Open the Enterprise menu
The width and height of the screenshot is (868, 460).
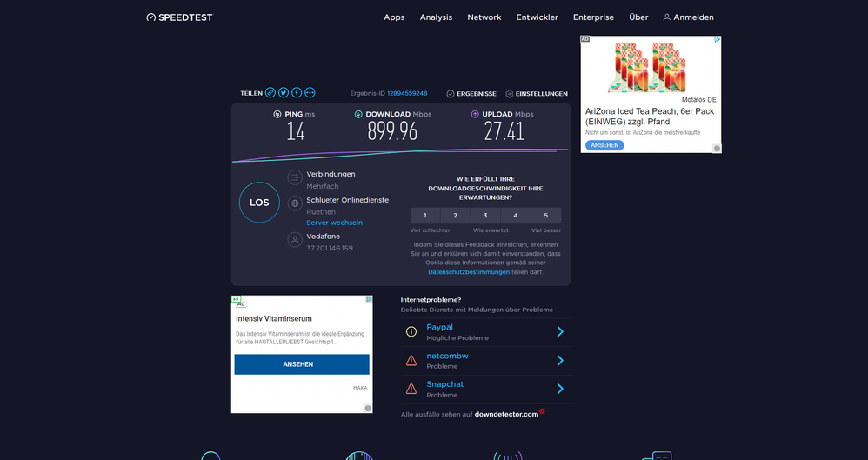click(x=593, y=17)
